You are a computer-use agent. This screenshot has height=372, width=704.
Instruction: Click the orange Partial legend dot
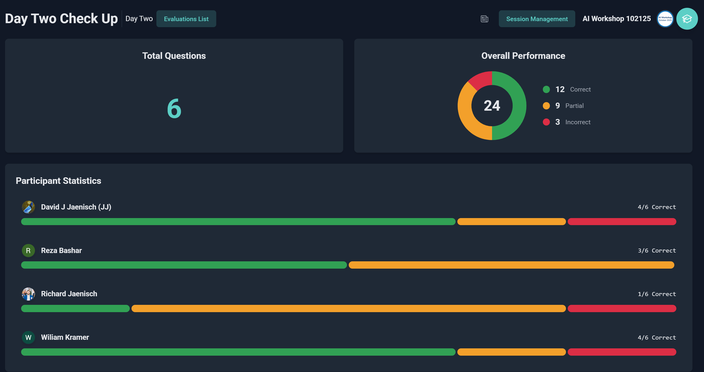click(x=546, y=106)
